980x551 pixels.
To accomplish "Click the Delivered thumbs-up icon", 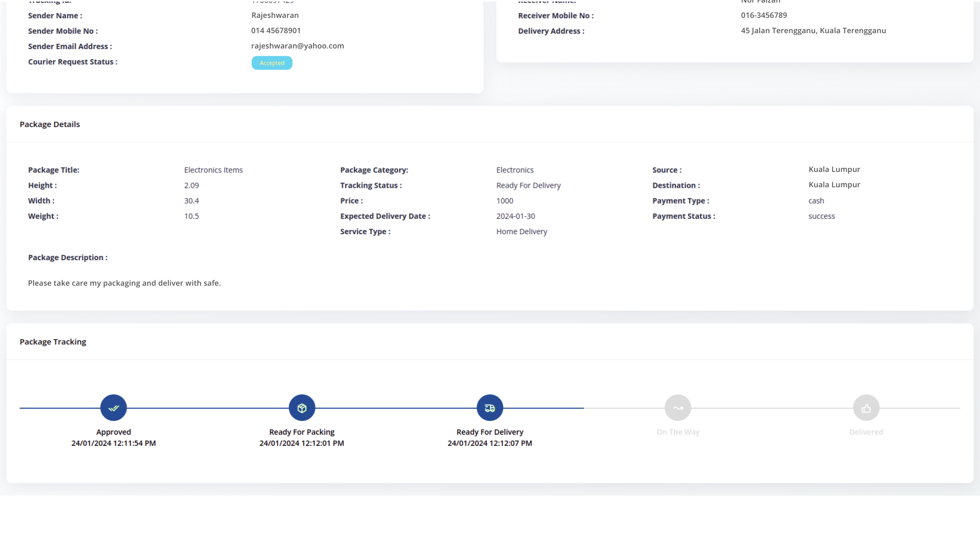I will tap(866, 408).
